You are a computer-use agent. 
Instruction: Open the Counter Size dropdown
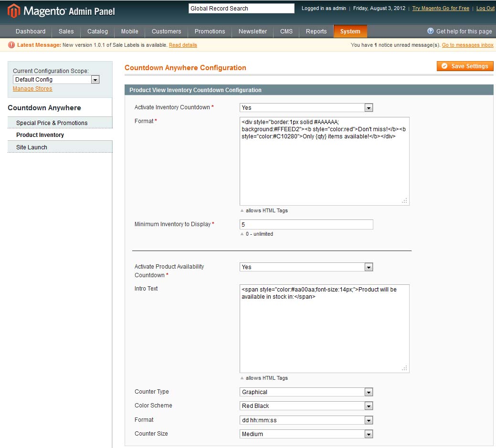point(306,434)
